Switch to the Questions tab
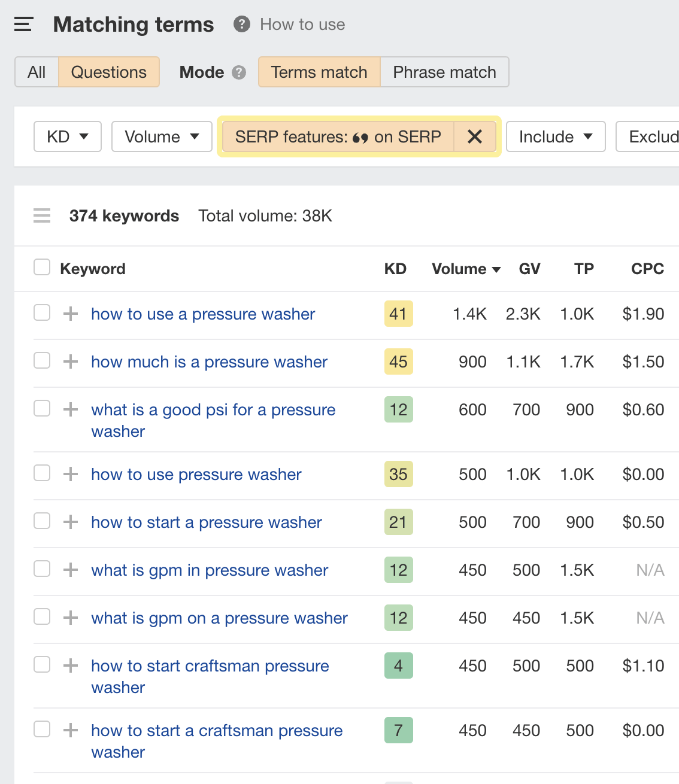 108,72
